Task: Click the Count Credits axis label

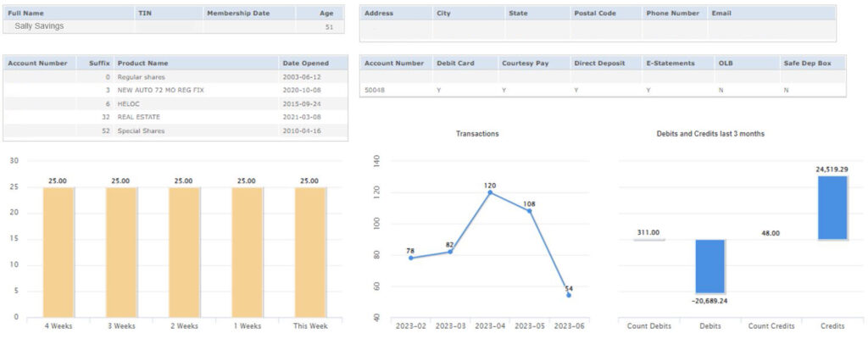Action: click(771, 326)
